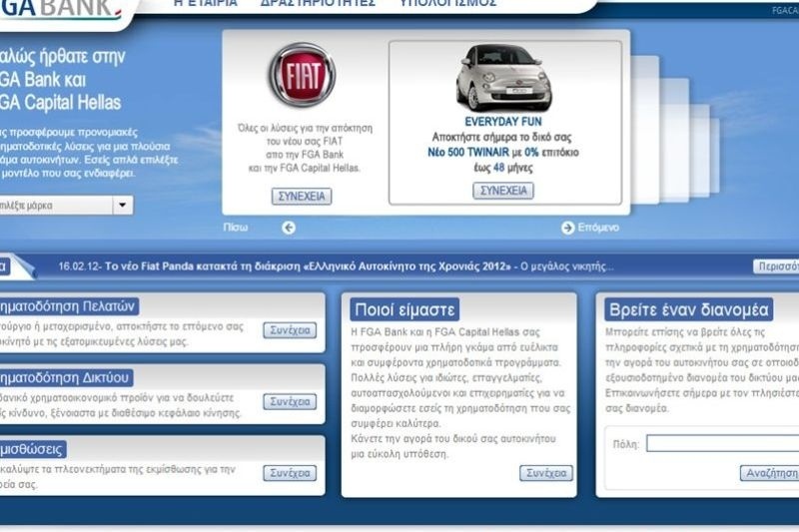Click the Εκμισθώσεις heading
The width and height of the screenshot is (799, 532).
[x=33, y=449]
